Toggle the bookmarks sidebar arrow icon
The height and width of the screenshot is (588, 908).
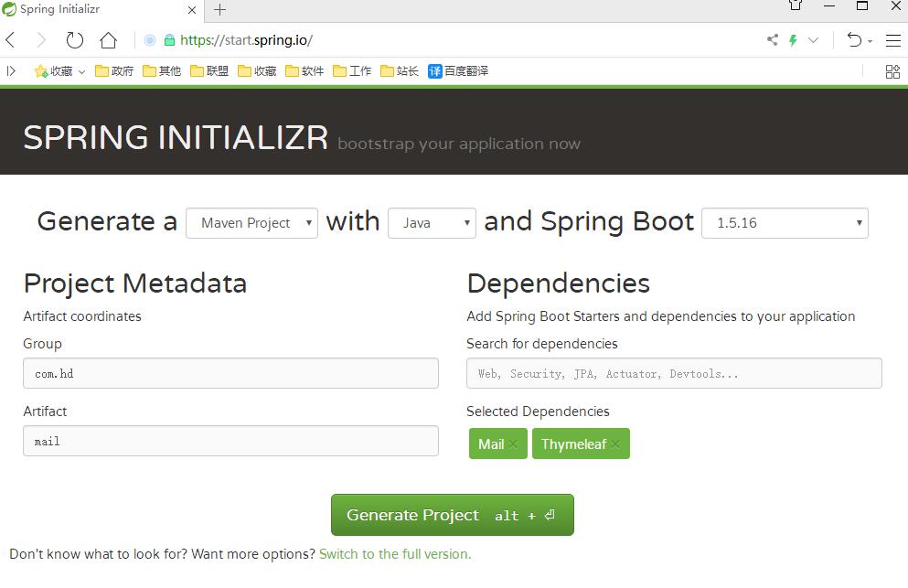click(x=11, y=71)
